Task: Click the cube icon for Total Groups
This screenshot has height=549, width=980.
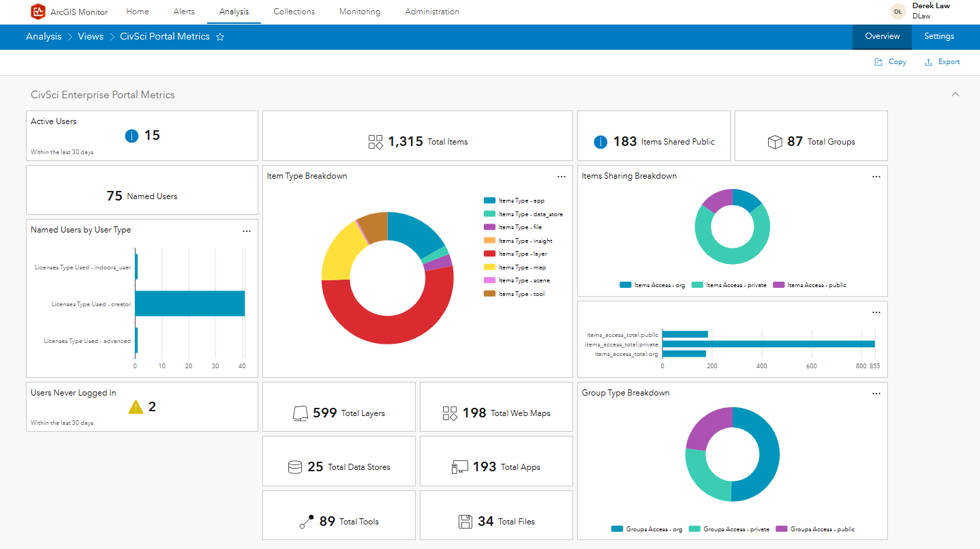Action: 774,142
